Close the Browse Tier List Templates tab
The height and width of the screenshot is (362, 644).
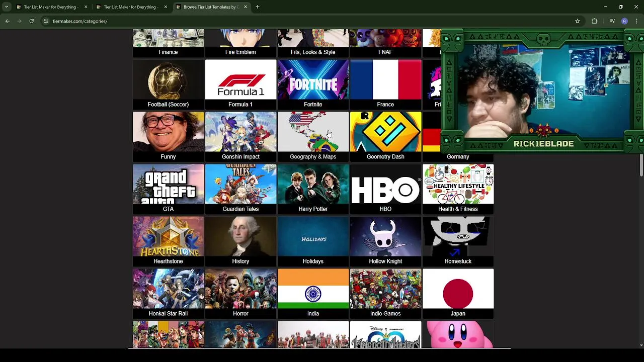point(246,7)
